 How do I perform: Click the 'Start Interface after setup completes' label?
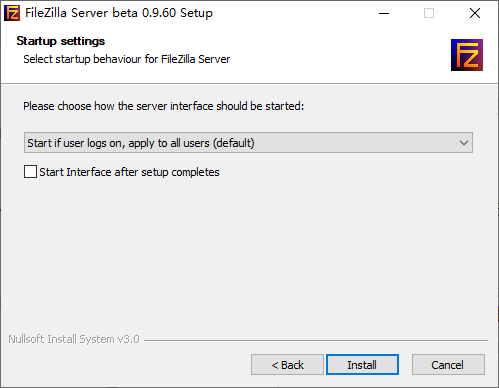click(129, 172)
